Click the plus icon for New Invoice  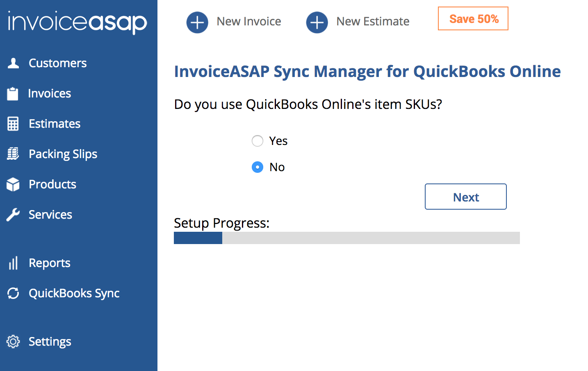(x=197, y=22)
